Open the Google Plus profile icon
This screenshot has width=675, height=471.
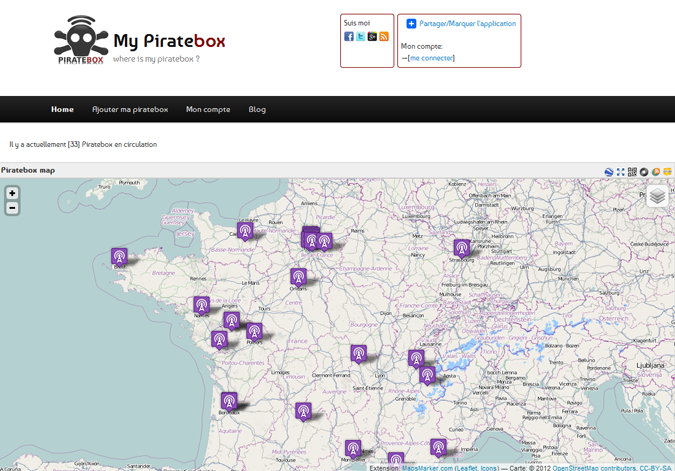tap(372, 37)
